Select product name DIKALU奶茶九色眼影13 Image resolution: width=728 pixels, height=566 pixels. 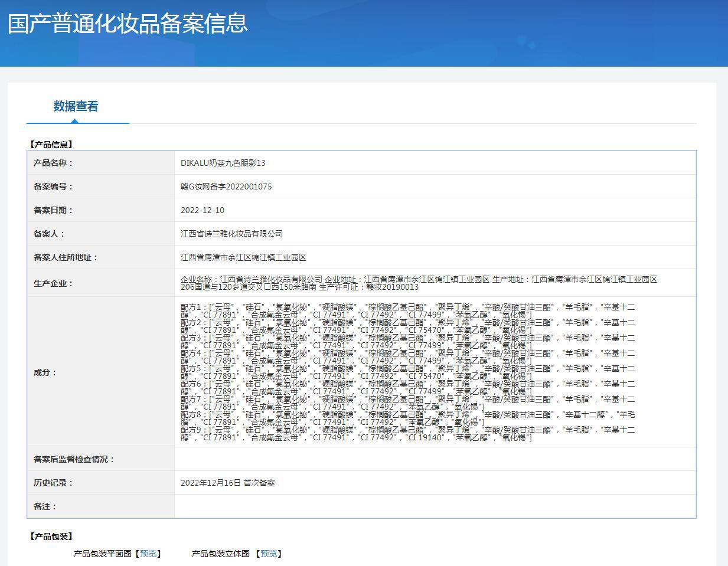tap(223, 163)
